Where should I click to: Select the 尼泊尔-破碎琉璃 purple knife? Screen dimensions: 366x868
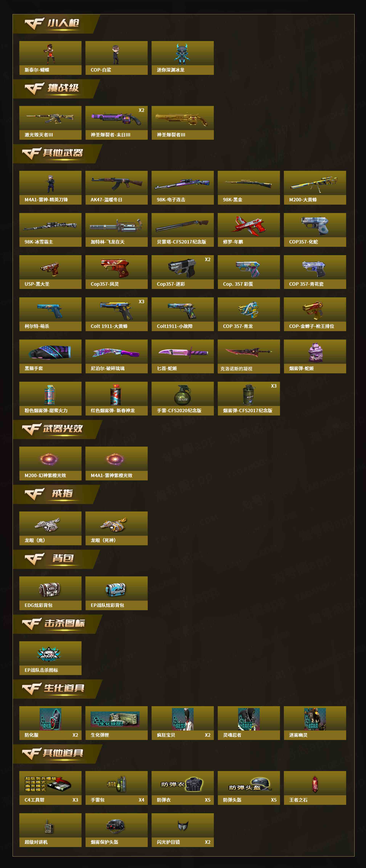coord(116,356)
